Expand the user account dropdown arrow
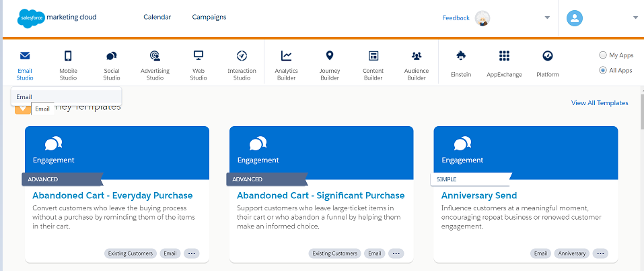 (x=636, y=18)
